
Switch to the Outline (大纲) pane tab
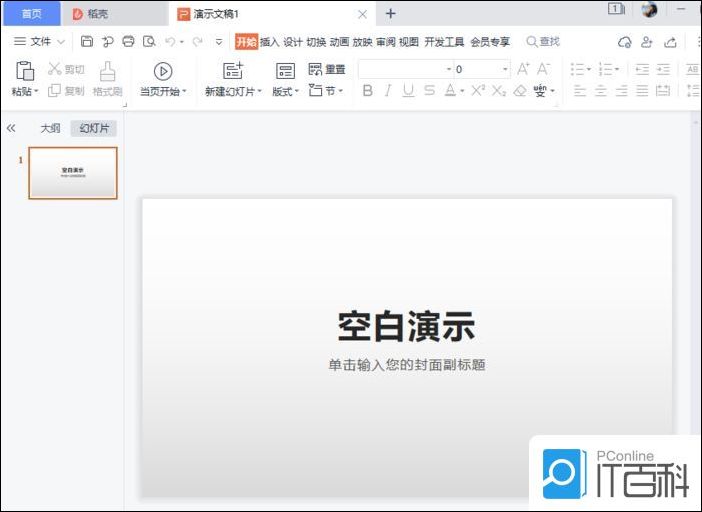50,128
